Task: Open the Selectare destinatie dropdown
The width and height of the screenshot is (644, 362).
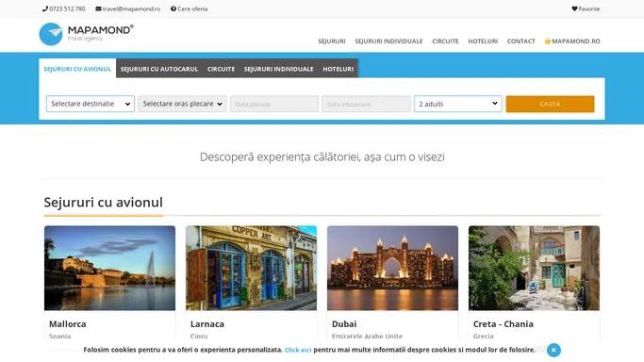Action: pyautogui.click(x=91, y=104)
